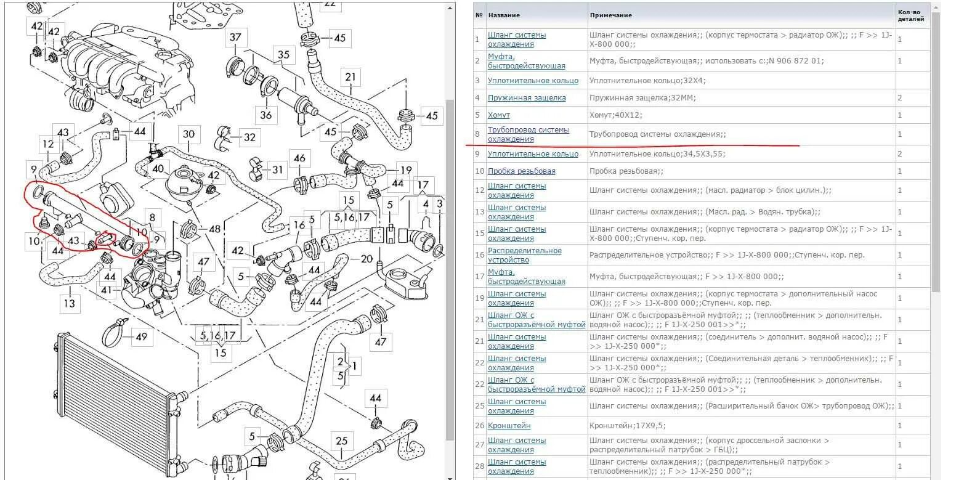Open the 'Пробка резьбовая' link

pyautogui.click(x=521, y=171)
